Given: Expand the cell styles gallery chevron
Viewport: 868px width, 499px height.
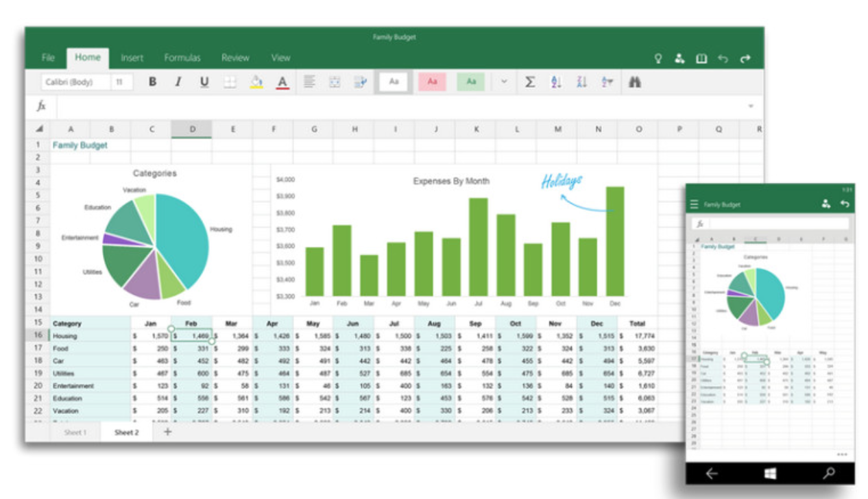Looking at the screenshot, I should click(504, 82).
